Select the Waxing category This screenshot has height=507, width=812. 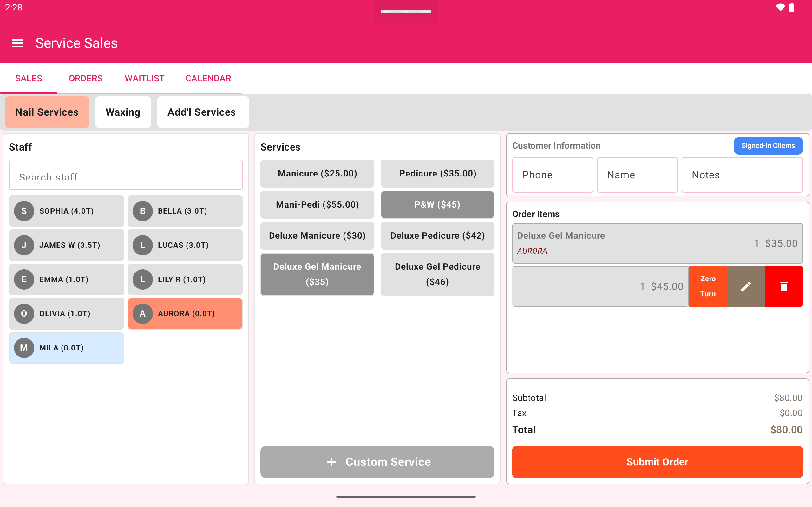pyautogui.click(x=123, y=112)
